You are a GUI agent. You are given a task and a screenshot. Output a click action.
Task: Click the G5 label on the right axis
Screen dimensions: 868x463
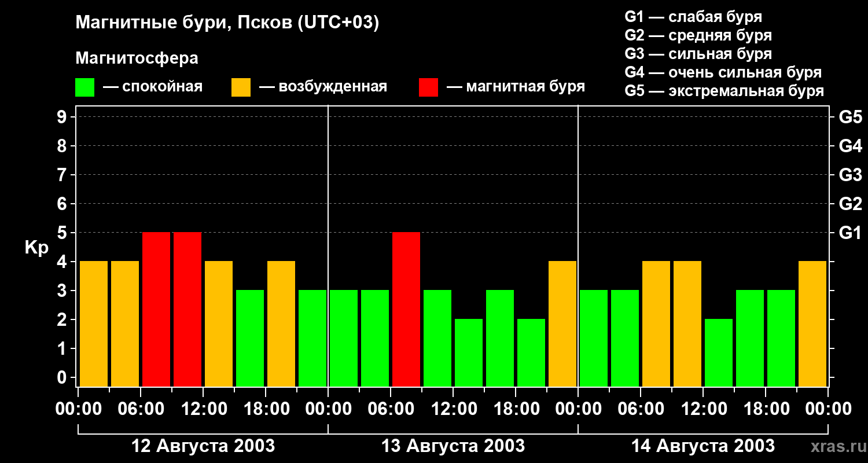pyautogui.click(x=850, y=117)
